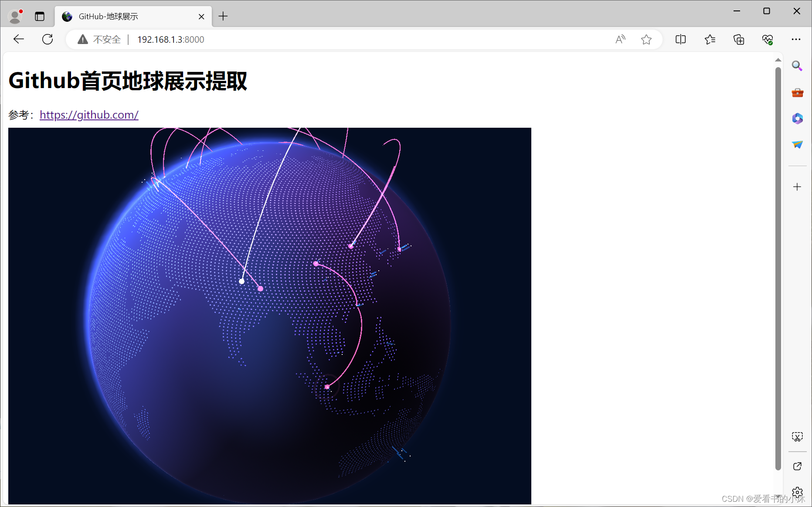Open a new tab with the plus button
This screenshot has height=507, width=812.
coord(223,17)
